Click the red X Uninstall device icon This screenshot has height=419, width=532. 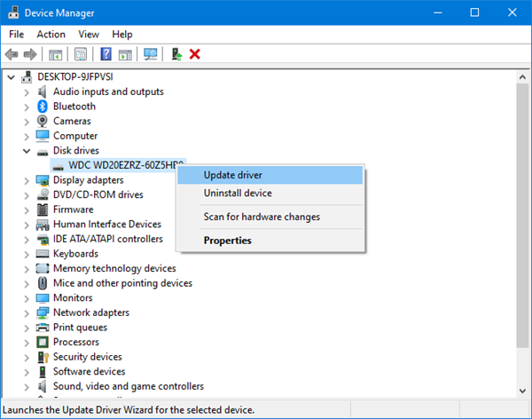[195, 54]
